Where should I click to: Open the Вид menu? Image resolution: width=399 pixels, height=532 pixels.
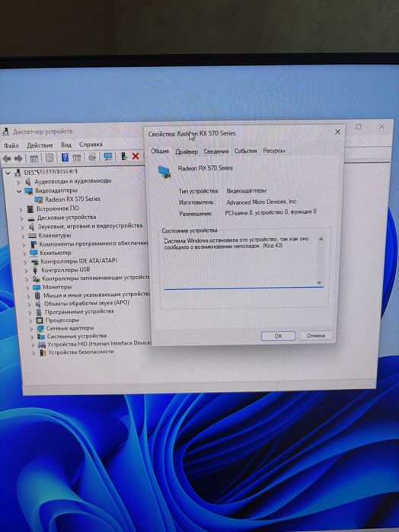pos(66,145)
